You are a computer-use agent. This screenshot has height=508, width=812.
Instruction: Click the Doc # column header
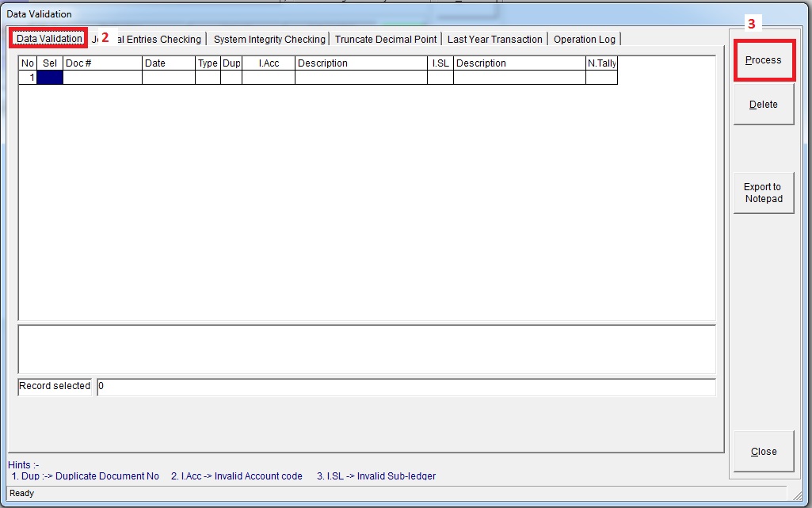pyautogui.click(x=102, y=63)
